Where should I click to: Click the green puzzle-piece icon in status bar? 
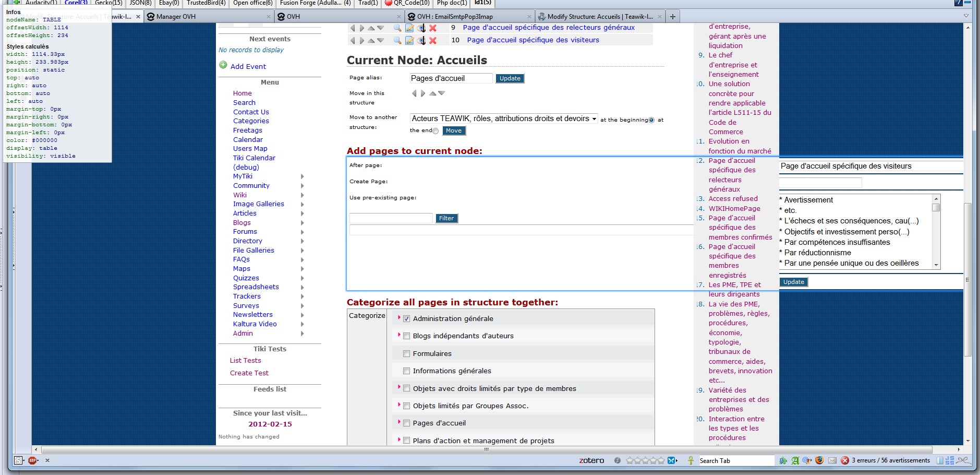[x=783, y=460]
